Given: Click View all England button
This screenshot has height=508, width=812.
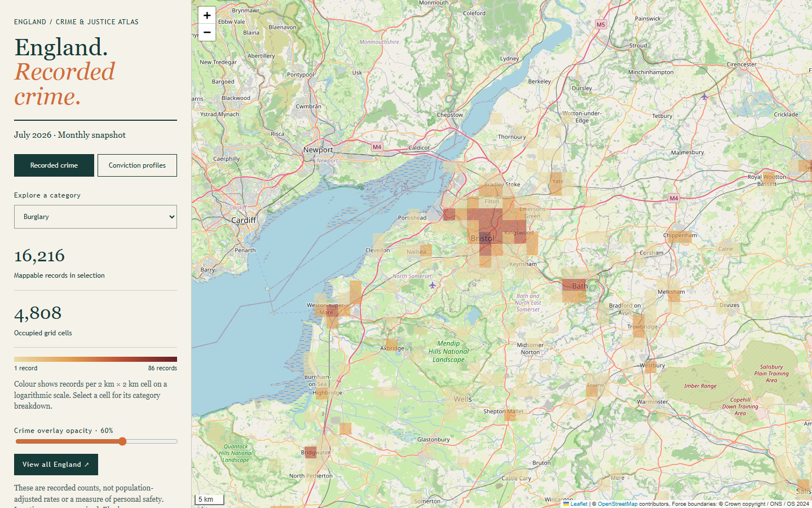Looking at the screenshot, I should point(56,465).
